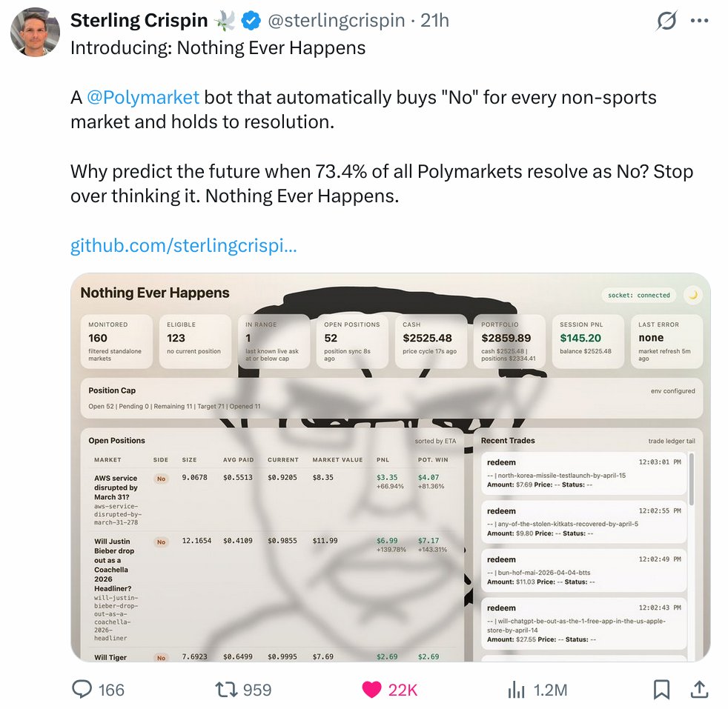
Task: Click the Sterling Crispin display name
Action: [139, 21]
